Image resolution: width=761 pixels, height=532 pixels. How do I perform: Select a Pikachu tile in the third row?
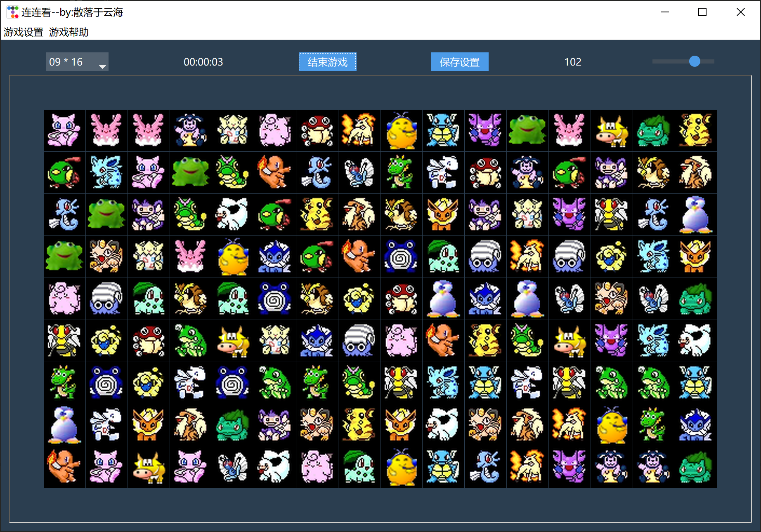[317, 214]
